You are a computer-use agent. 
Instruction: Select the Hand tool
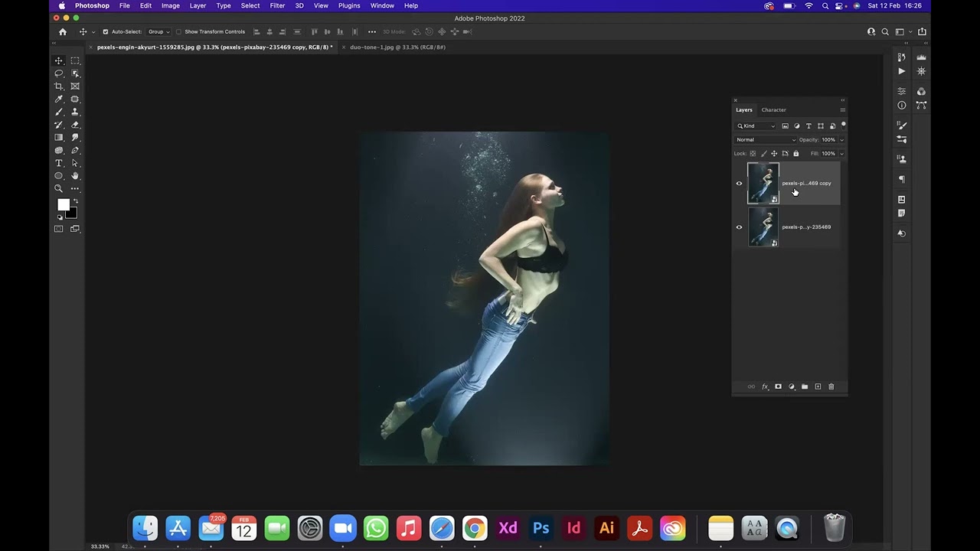coord(75,175)
